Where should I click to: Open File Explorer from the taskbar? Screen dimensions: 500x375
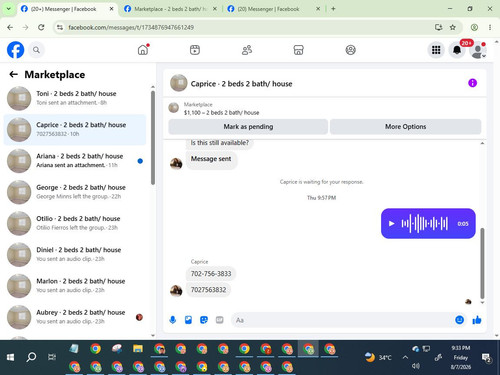point(138,349)
